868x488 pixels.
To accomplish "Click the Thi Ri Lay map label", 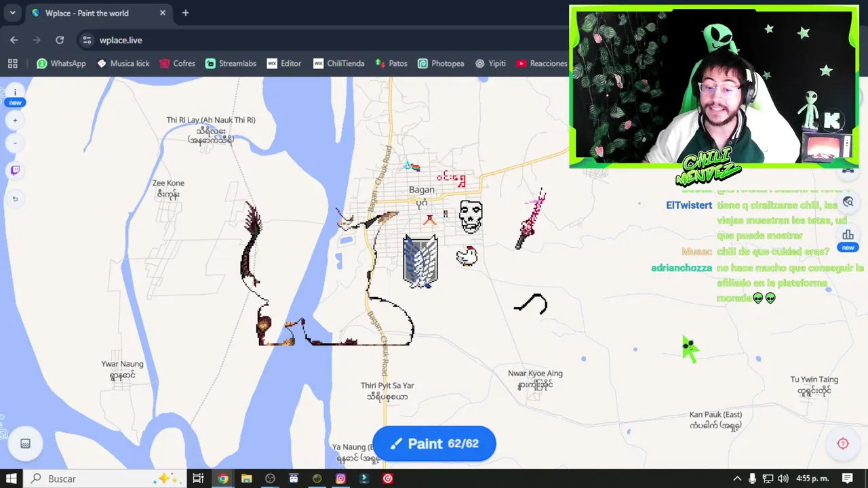I will 211,120.
